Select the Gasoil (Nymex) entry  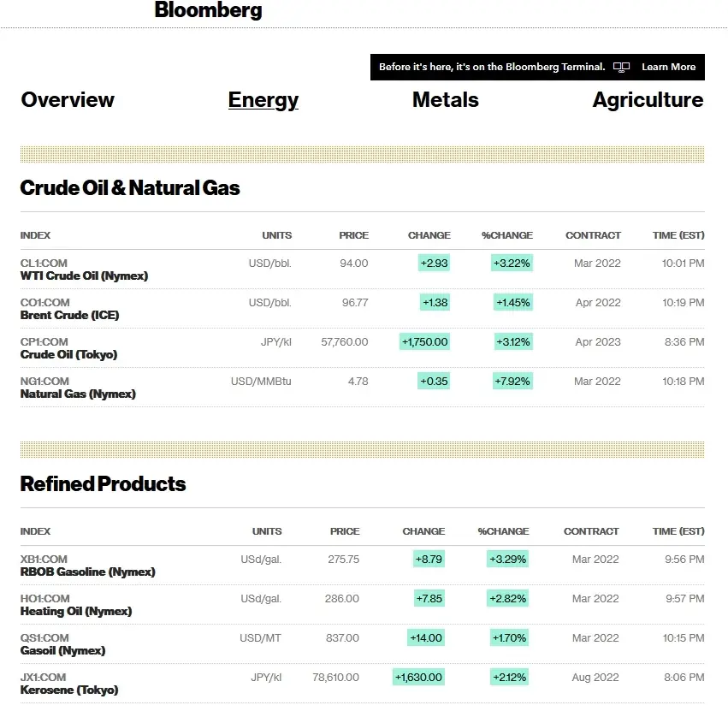pos(62,651)
